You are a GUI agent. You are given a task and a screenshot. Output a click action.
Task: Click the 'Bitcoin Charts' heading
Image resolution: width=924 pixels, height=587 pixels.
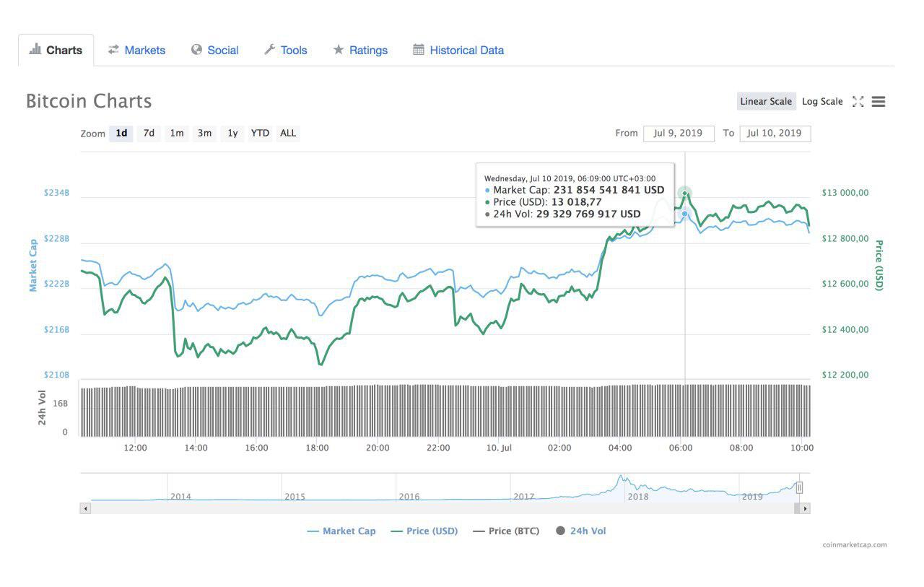(x=89, y=101)
